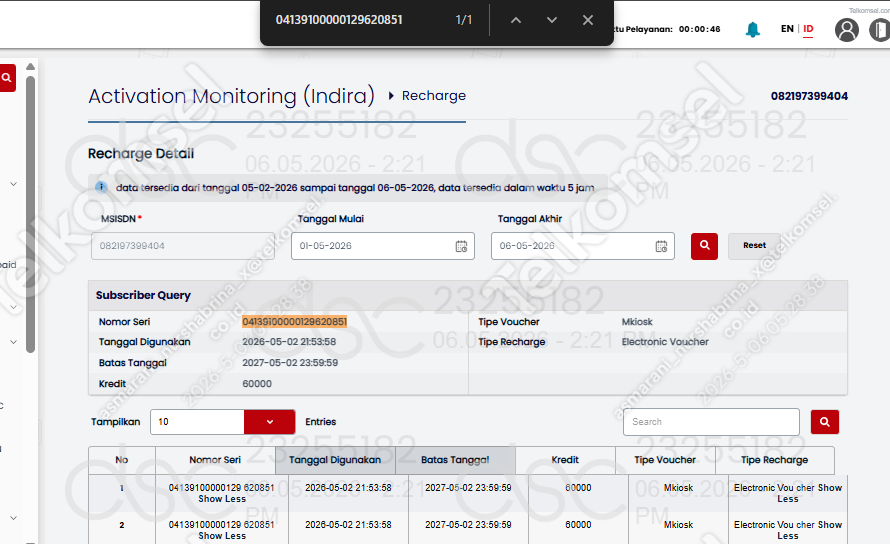Screen dimensions: 890x544
Task: Click Electronic Voucher value in Subscriber Query
Action: [665, 342]
